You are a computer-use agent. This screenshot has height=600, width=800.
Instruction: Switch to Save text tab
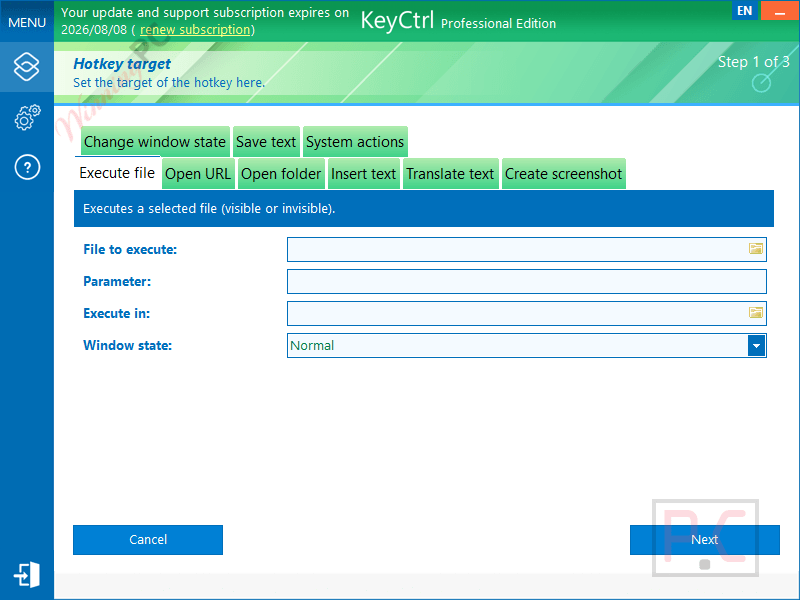(266, 141)
